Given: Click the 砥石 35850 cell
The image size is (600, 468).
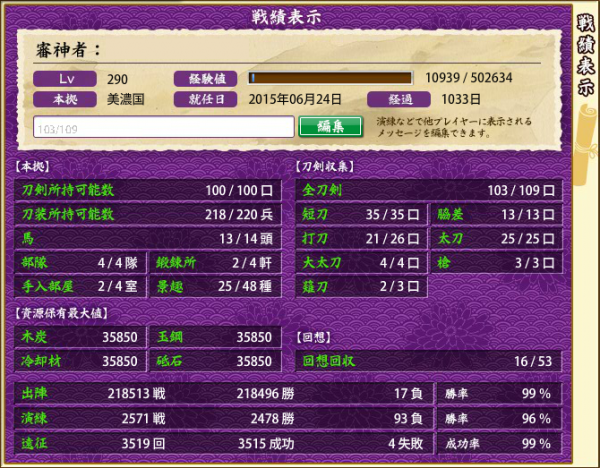Looking at the screenshot, I should 215,361.
